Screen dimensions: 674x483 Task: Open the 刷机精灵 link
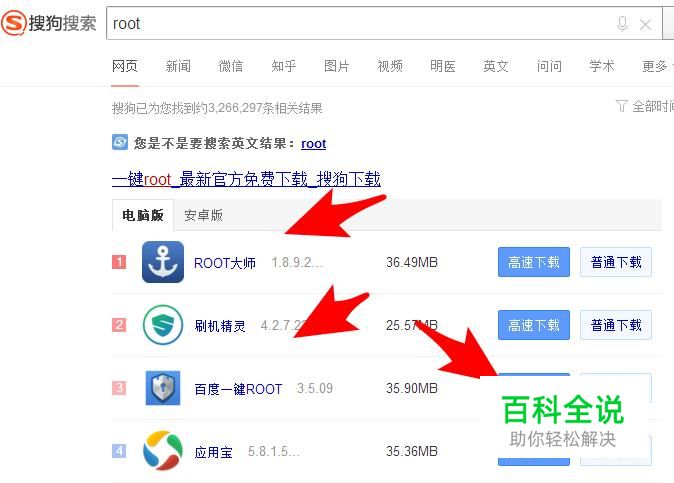[x=220, y=326]
